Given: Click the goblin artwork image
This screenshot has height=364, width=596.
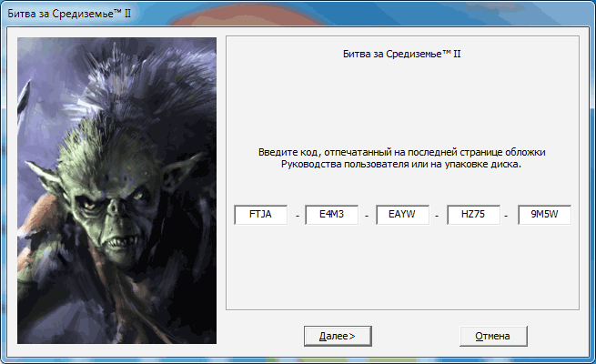Looking at the screenshot, I should tap(117, 191).
